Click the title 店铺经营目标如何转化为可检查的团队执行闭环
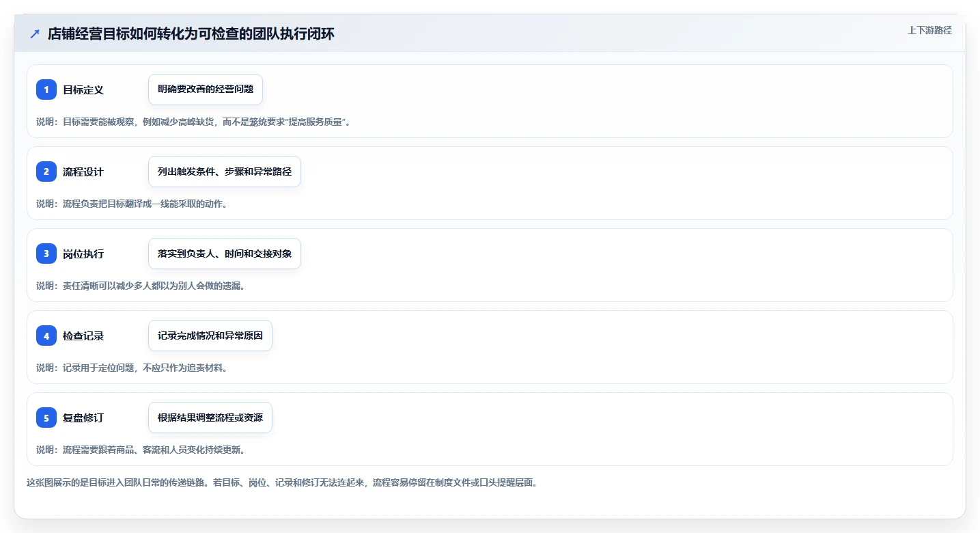 pos(191,34)
